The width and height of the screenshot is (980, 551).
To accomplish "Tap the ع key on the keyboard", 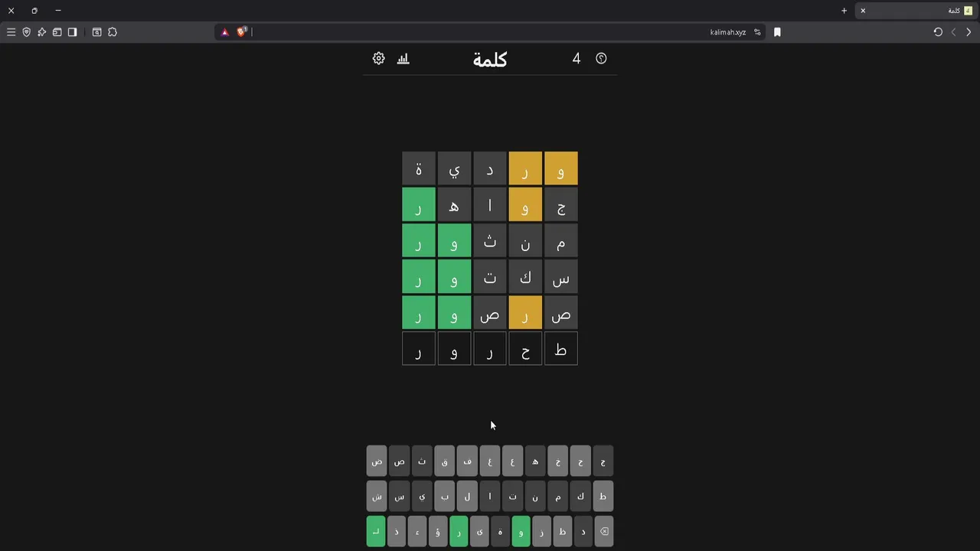I will [x=512, y=461].
